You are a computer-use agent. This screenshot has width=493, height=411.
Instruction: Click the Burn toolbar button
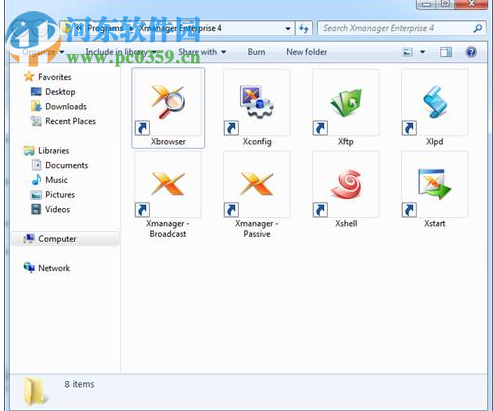pos(257,52)
